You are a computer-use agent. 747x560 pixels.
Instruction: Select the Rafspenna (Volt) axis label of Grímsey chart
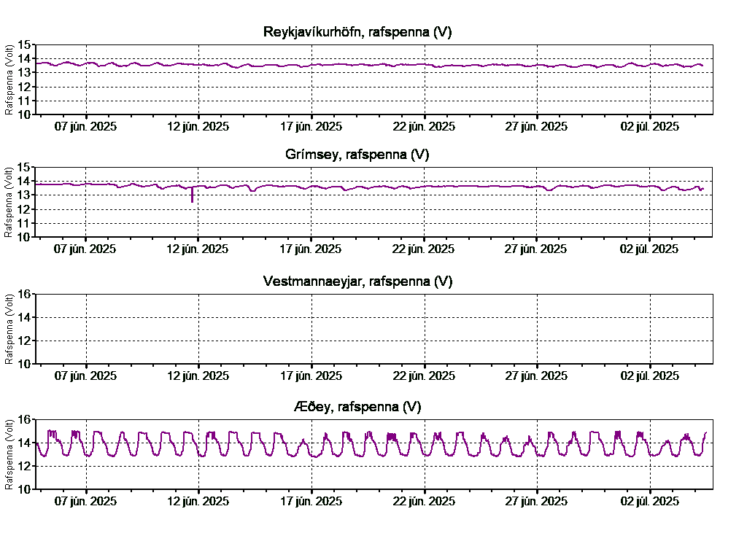pyautogui.click(x=9, y=202)
